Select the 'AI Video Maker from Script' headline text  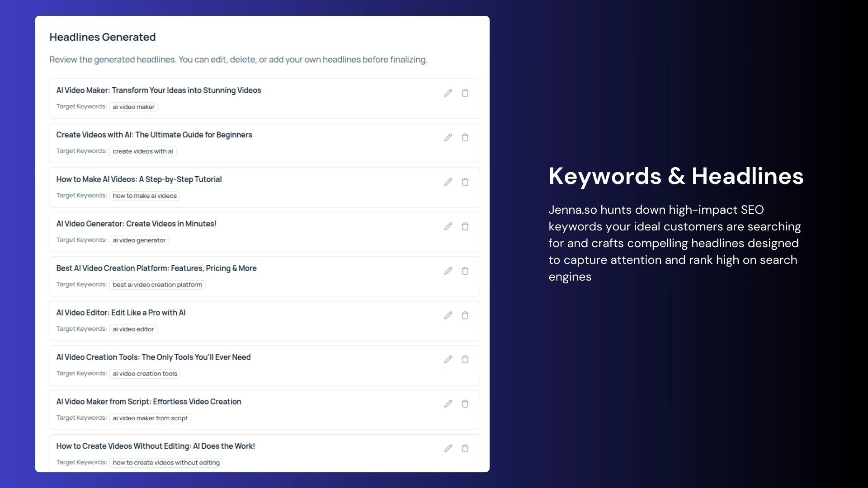point(149,402)
